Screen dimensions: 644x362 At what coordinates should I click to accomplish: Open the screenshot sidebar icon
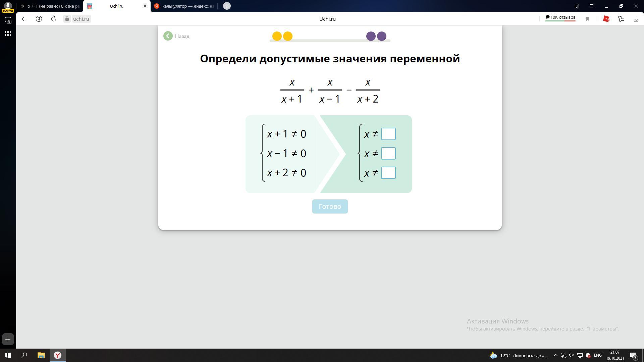[x=8, y=20]
